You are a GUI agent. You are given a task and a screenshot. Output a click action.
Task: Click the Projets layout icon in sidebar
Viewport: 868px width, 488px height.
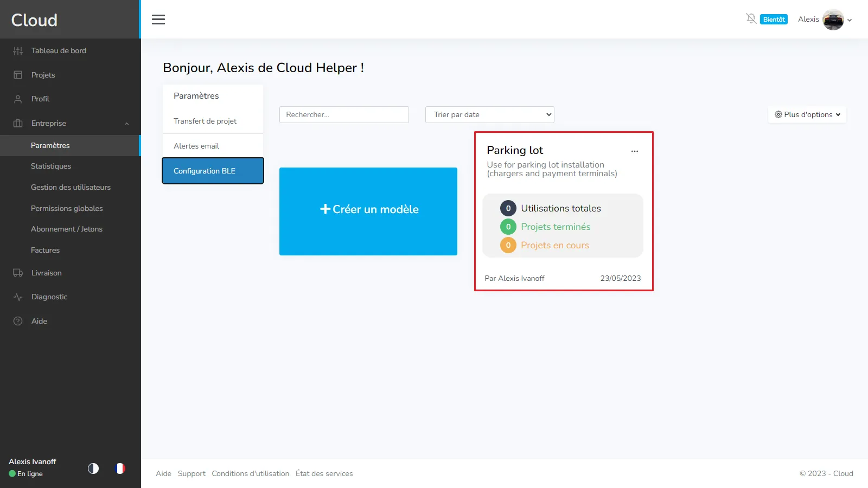18,75
